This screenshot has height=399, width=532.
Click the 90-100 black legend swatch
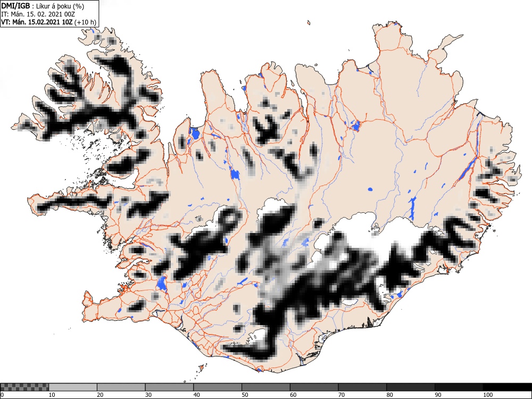tap(459, 387)
